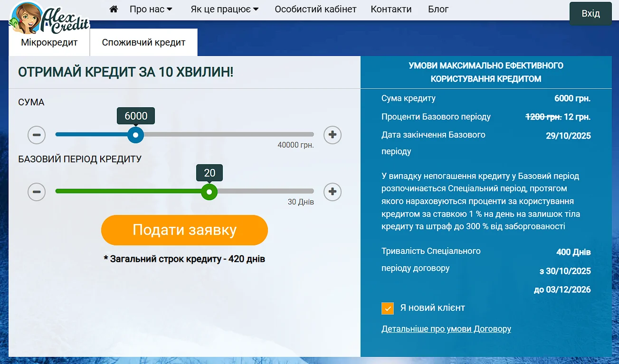Screen dimensions: 619x364
Task: Switch to the 'Мікрокредит' tab
Action: point(49,42)
